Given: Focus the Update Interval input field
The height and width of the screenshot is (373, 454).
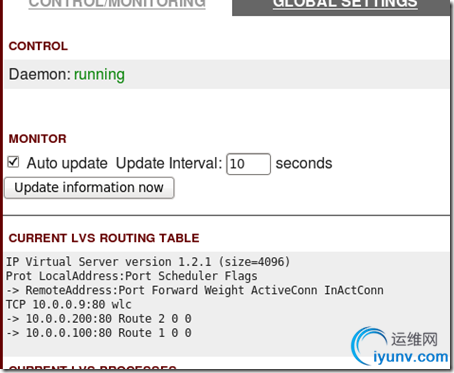Looking at the screenshot, I should point(248,164).
